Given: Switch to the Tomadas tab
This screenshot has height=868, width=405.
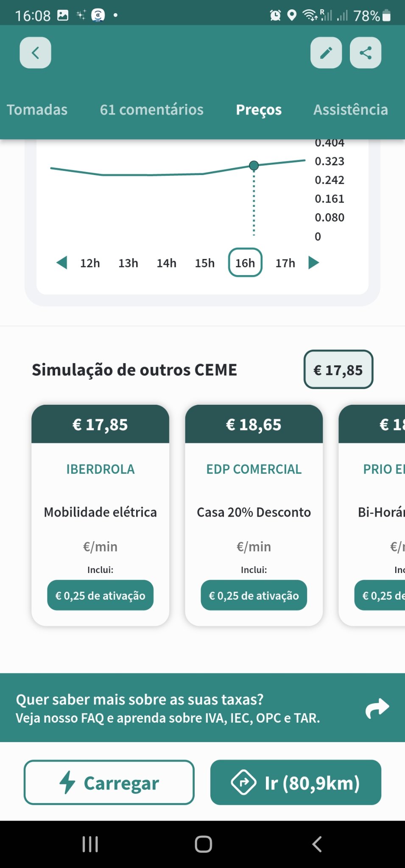Looking at the screenshot, I should (x=37, y=110).
